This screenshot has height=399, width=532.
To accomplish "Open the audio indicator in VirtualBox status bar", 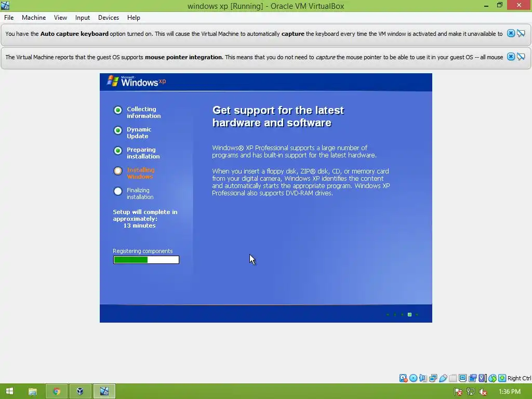I will [423, 378].
